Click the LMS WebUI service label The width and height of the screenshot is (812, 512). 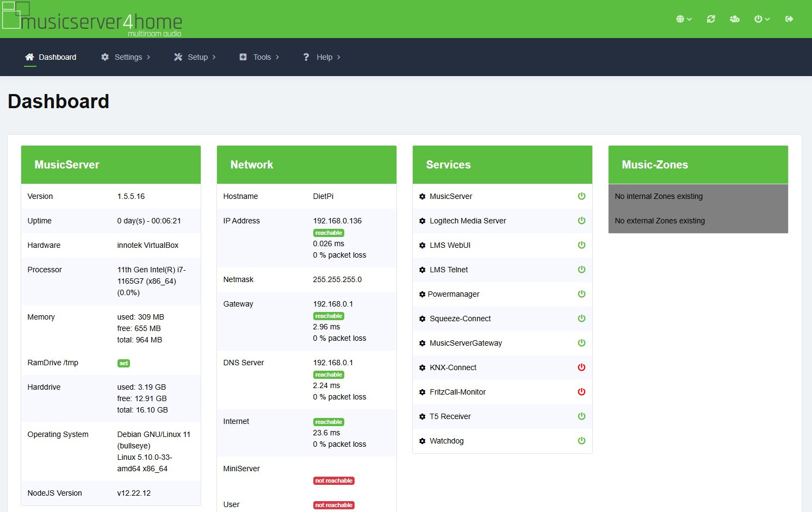coord(450,245)
